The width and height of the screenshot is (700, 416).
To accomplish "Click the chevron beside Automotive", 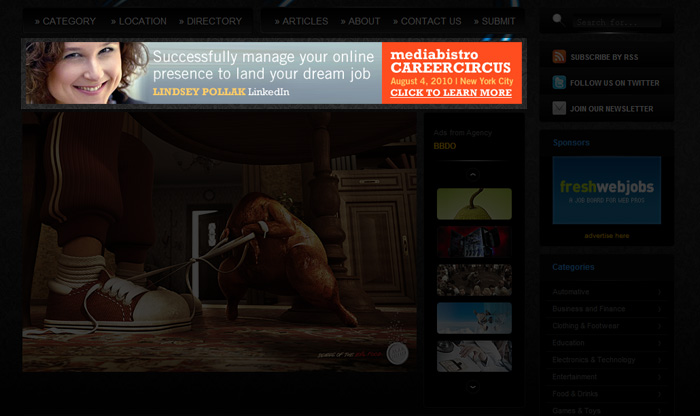I will point(659,292).
